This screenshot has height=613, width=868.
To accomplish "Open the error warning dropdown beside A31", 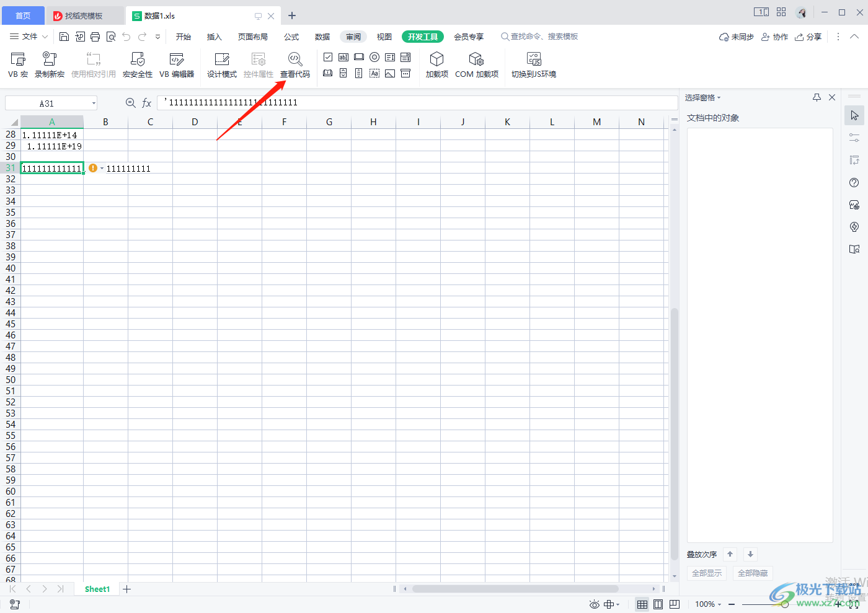I will pos(102,169).
